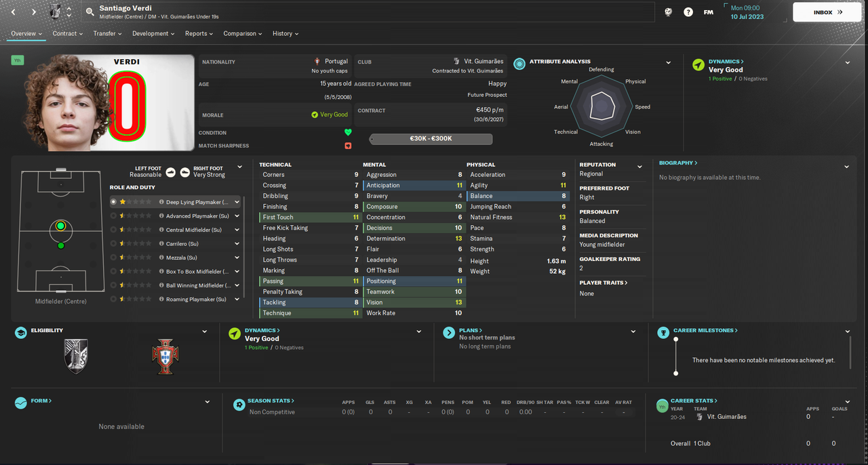Expand the Eligibility panel chevron
This screenshot has height=465, width=868.
tap(205, 331)
